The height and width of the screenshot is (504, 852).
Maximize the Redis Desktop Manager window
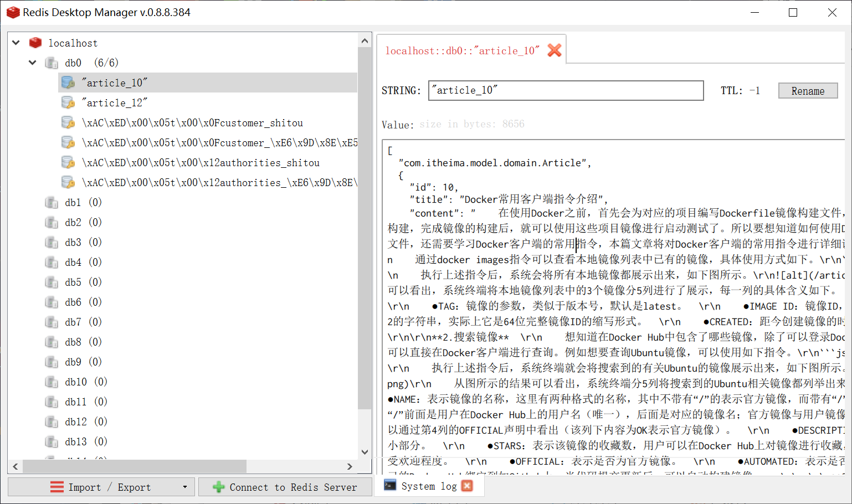pos(793,12)
